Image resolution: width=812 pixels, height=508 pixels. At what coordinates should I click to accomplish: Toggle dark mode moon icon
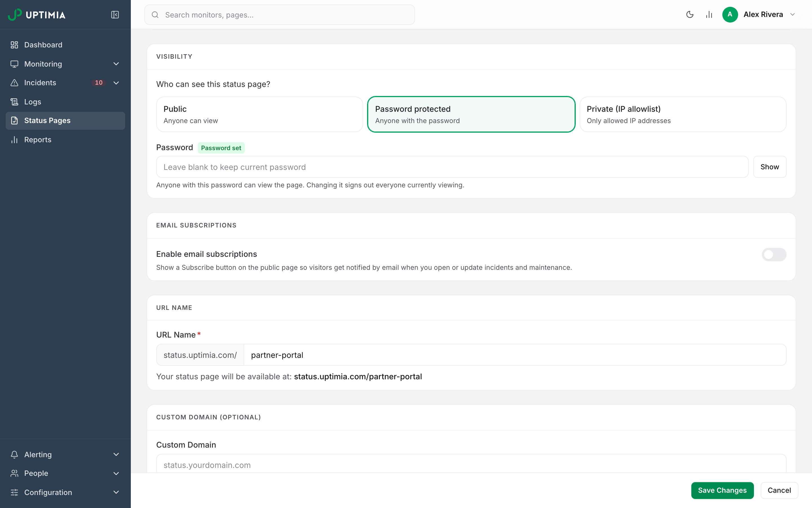(690, 14)
